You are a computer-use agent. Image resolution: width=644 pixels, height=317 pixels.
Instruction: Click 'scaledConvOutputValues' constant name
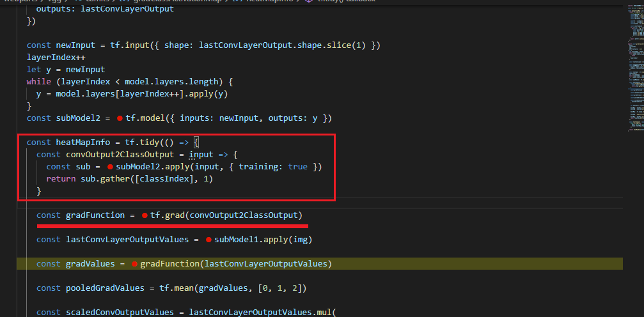120,313
